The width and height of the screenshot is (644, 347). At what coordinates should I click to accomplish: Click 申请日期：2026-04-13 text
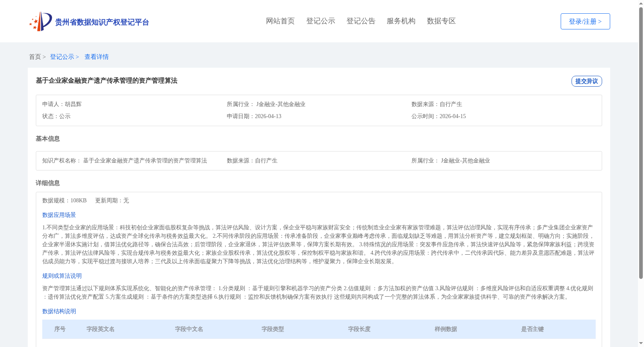pos(254,116)
